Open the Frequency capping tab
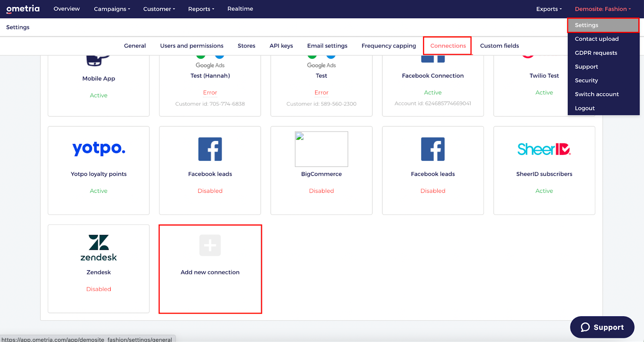This screenshot has height=342, width=644. click(389, 46)
